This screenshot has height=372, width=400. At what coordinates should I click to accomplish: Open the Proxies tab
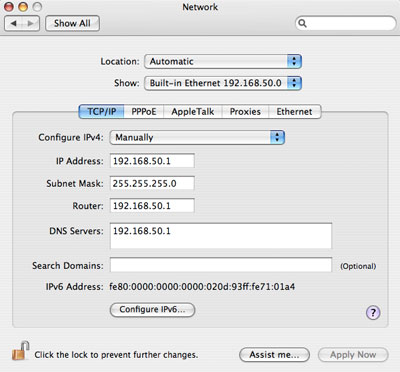point(245,111)
